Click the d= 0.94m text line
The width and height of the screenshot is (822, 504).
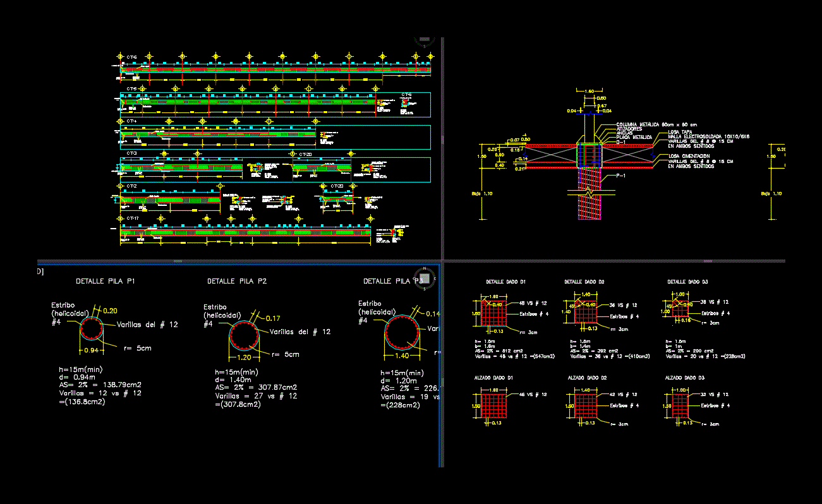pyautogui.click(x=76, y=377)
